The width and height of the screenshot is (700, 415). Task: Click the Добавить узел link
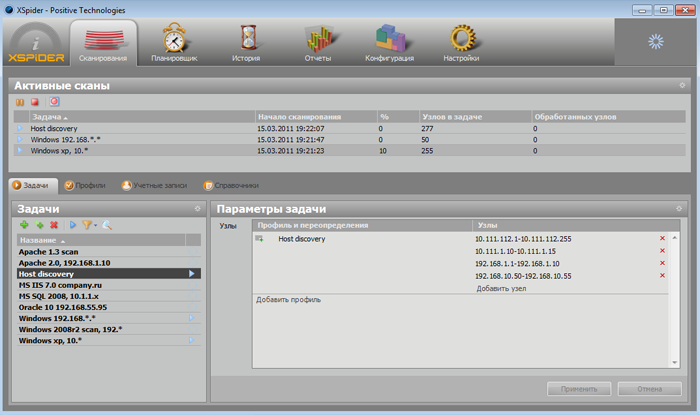click(500, 288)
